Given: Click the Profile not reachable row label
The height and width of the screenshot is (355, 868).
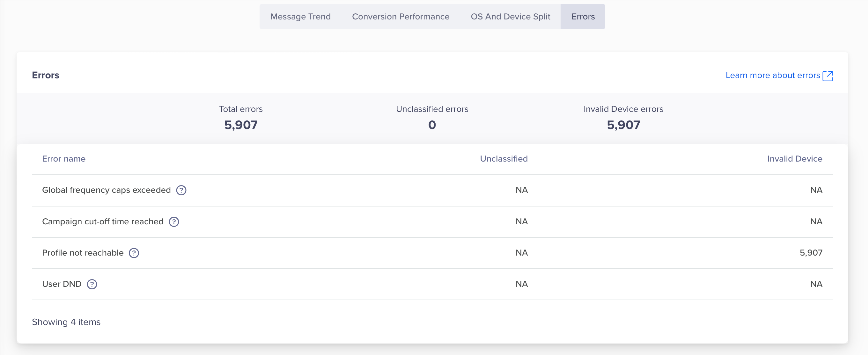Looking at the screenshot, I should pyautogui.click(x=83, y=253).
